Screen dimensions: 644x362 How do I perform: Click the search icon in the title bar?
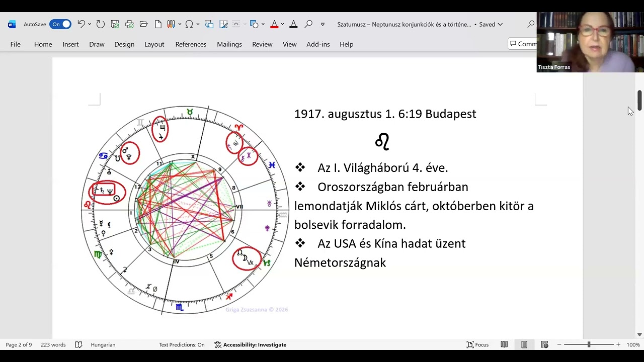point(531,24)
